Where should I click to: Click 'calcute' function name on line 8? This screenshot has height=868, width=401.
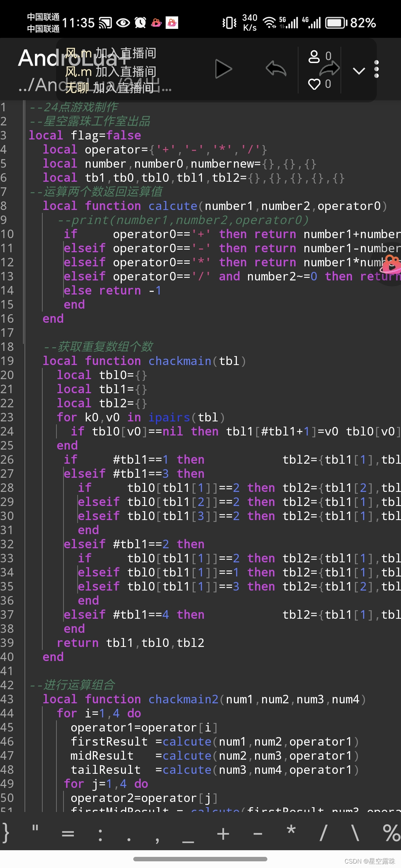coord(173,206)
